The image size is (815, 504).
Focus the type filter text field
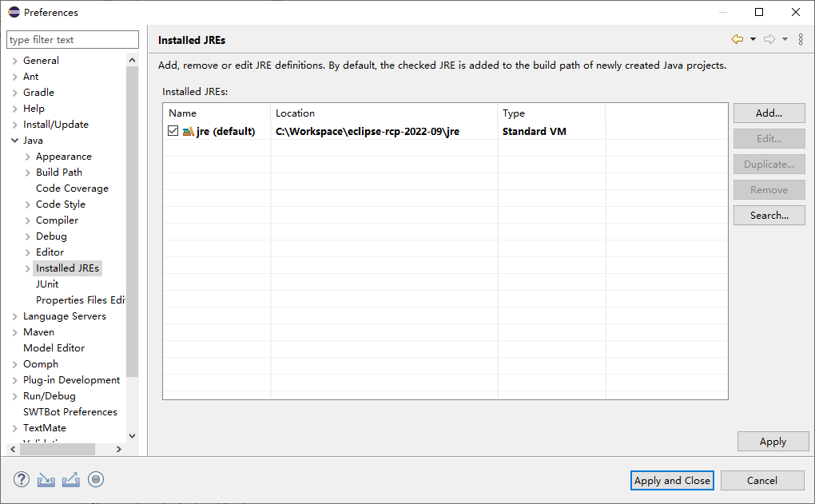coord(73,39)
